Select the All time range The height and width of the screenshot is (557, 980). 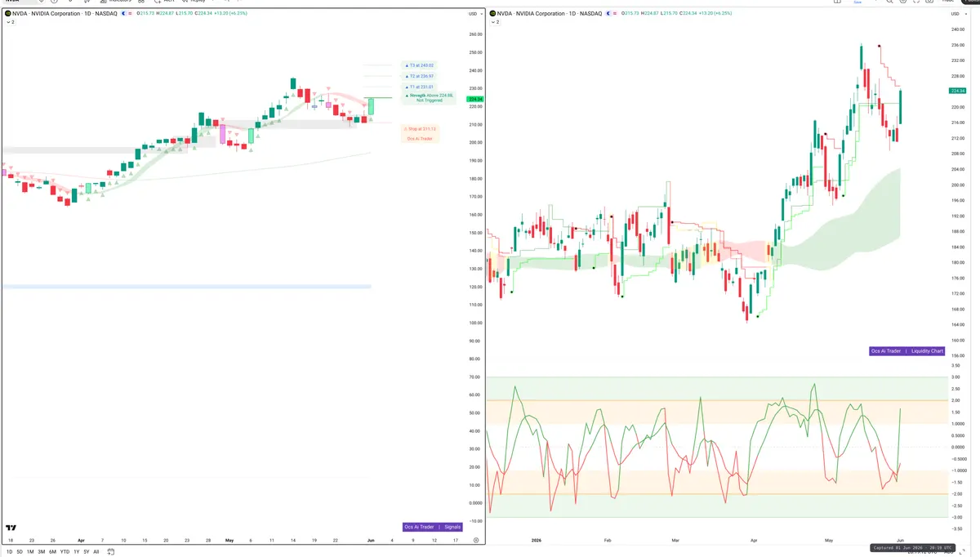tap(96, 552)
